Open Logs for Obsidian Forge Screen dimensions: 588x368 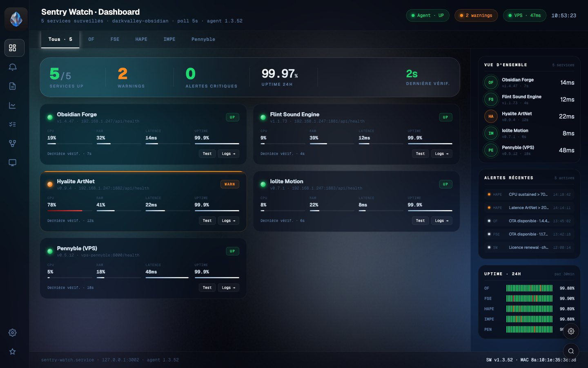(228, 154)
